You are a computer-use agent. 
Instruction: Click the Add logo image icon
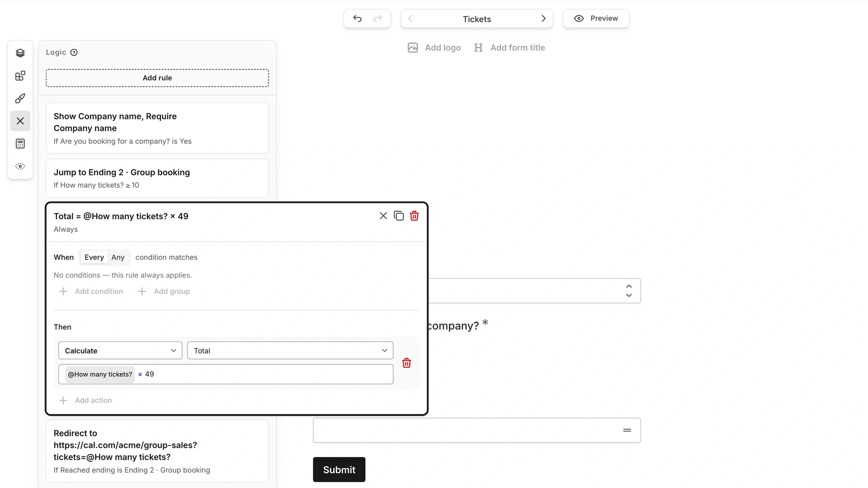tap(413, 48)
